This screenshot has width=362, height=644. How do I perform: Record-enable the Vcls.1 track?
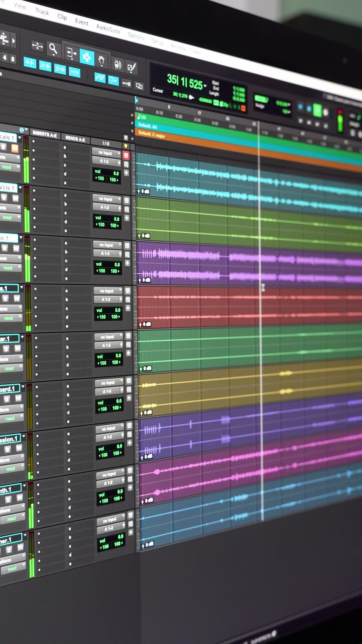click(x=127, y=201)
